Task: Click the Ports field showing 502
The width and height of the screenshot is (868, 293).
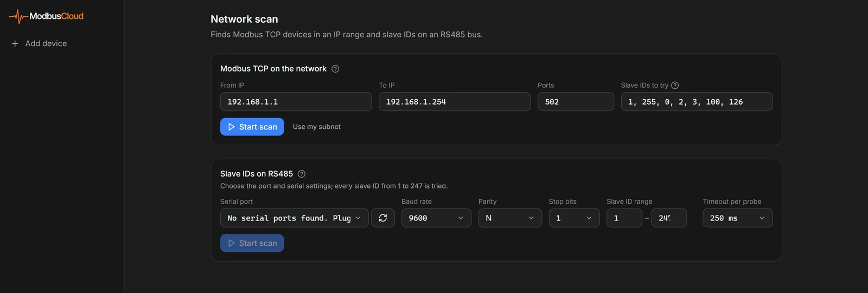Action: [x=576, y=102]
